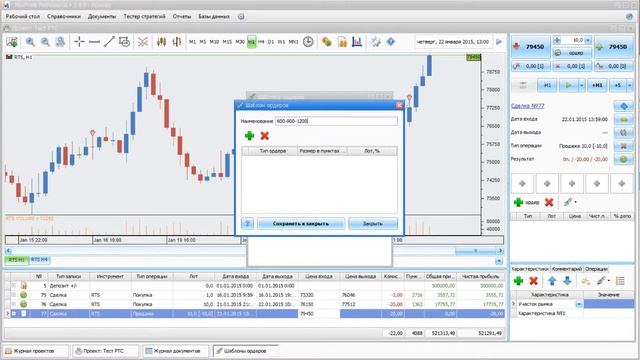Move characteristic up with blue arrow
This screenshot has height=360, width=640.
point(552,281)
